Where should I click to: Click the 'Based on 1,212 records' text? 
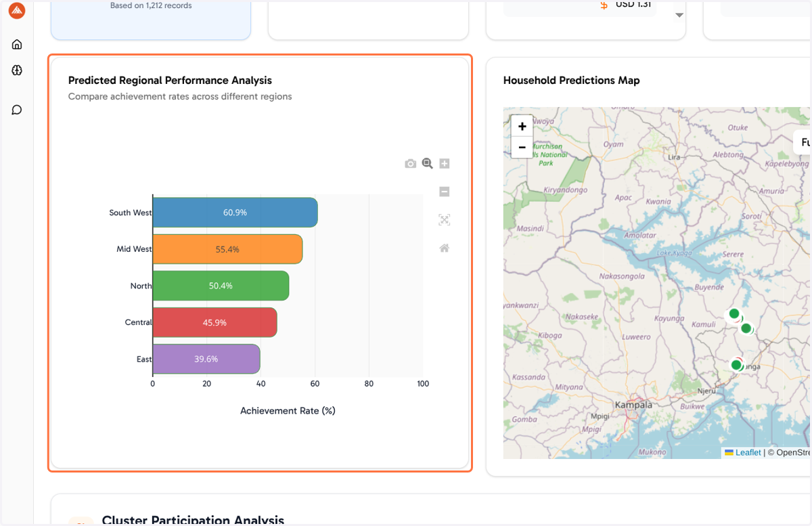click(x=151, y=5)
